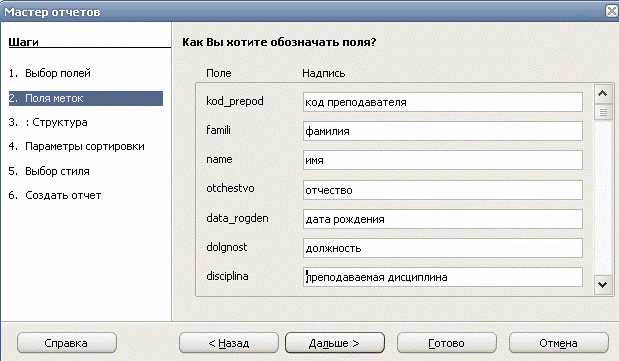Viewport: 619px width, 361px height.
Task: Edit label field containing должность
Action: click(x=443, y=248)
